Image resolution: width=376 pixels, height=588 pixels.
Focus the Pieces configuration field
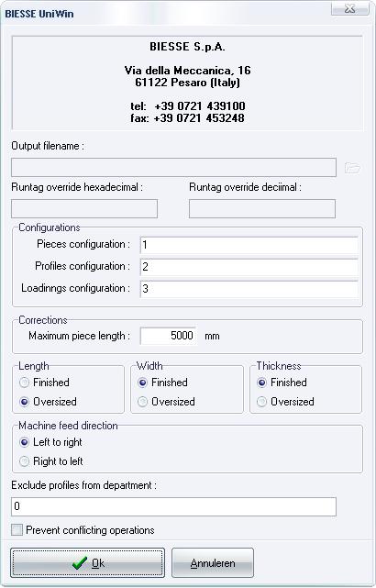249,245
